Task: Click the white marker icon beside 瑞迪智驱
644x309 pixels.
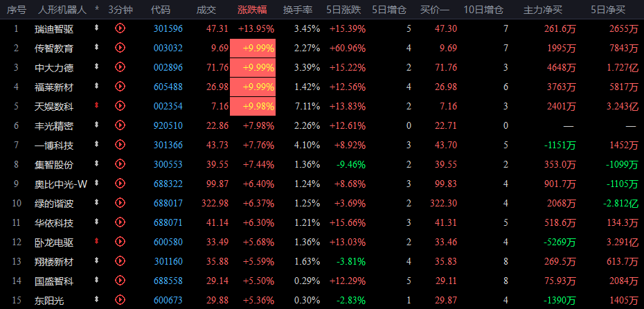Action: point(97,28)
